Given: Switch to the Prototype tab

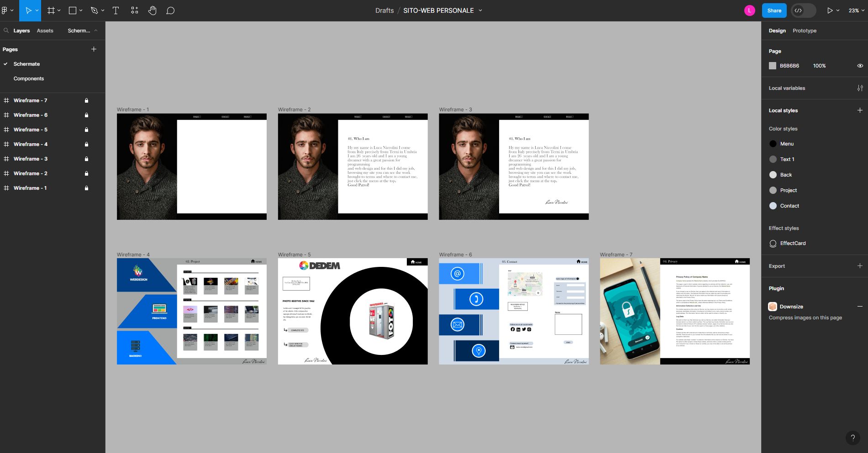Looking at the screenshot, I should 805,31.
